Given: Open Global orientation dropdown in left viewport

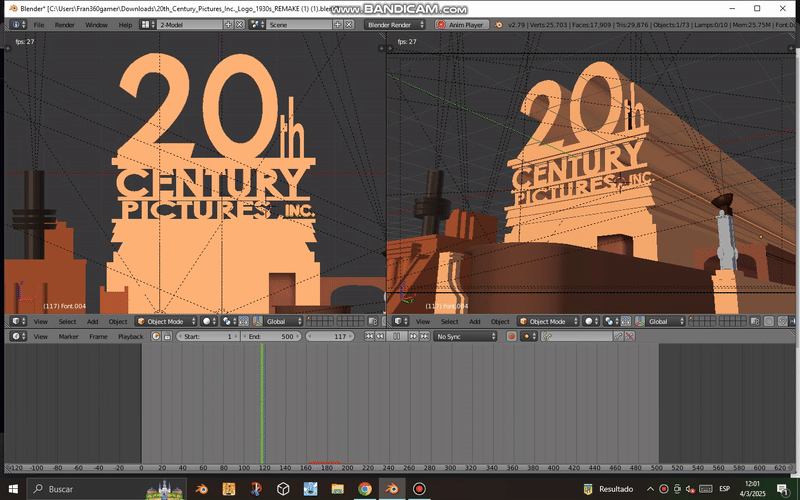Looking at the screenshot, I should pos(283,321).
